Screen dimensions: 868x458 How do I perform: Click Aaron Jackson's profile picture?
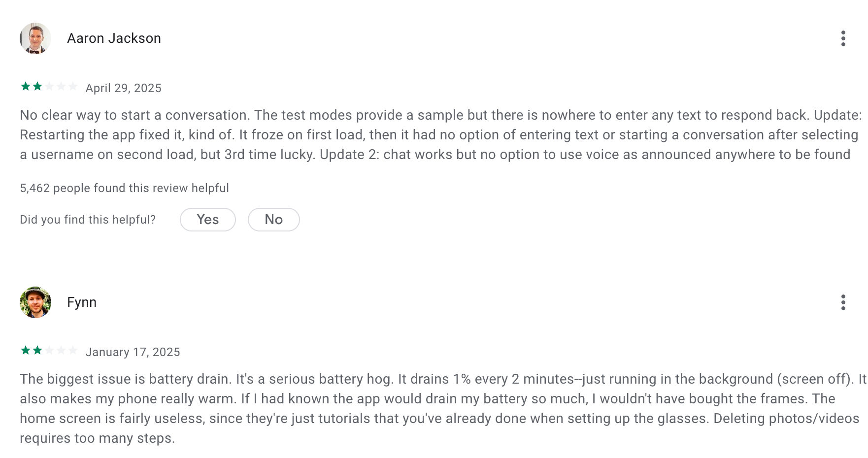pyautogui.click(x=35, y=38)
